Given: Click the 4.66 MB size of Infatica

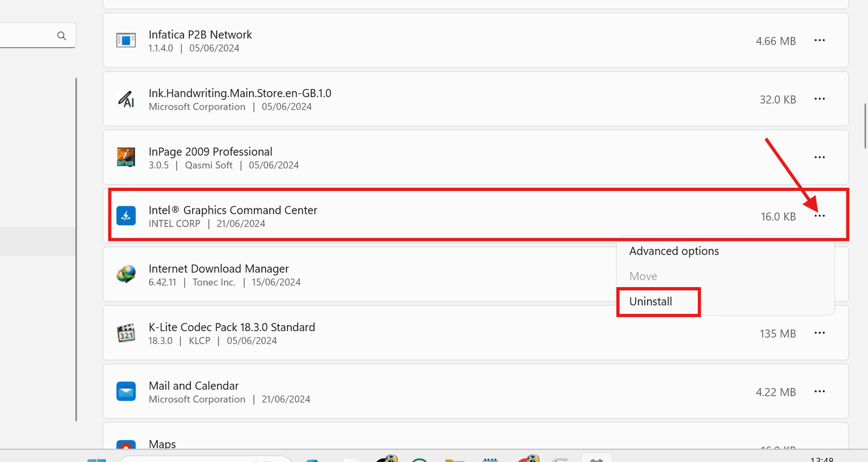Looking at the screenshot, I should [776, 41].
